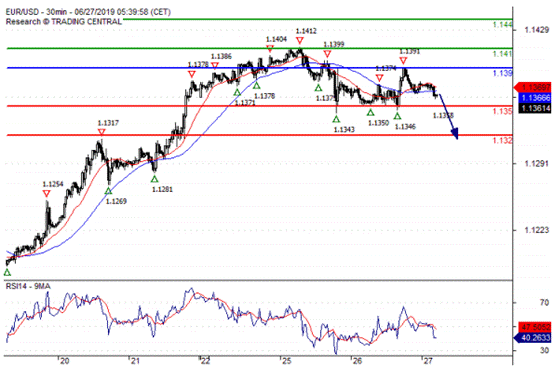The image size is (554, 368).
Task: Click the red 1.13697 price tag
Action: (533, 87)
